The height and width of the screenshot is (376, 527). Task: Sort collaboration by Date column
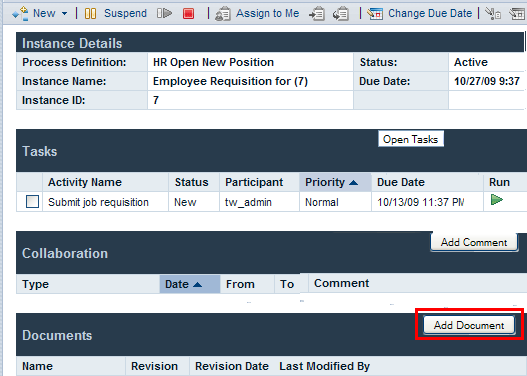[x=190, y=284]
